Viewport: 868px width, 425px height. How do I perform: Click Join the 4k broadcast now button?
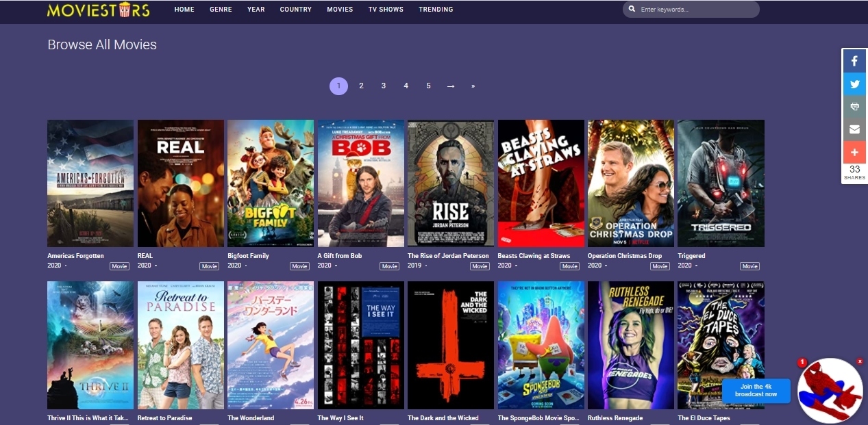[756, 391]
